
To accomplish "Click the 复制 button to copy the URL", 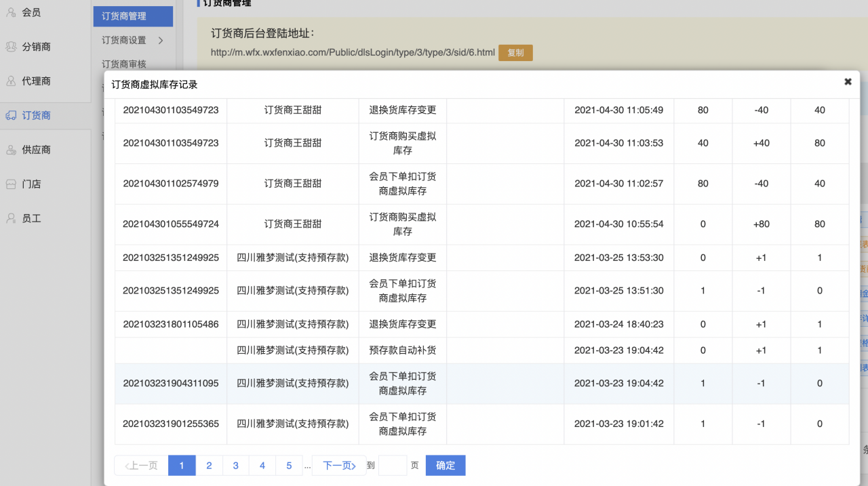I will click(x=515, y=52).
